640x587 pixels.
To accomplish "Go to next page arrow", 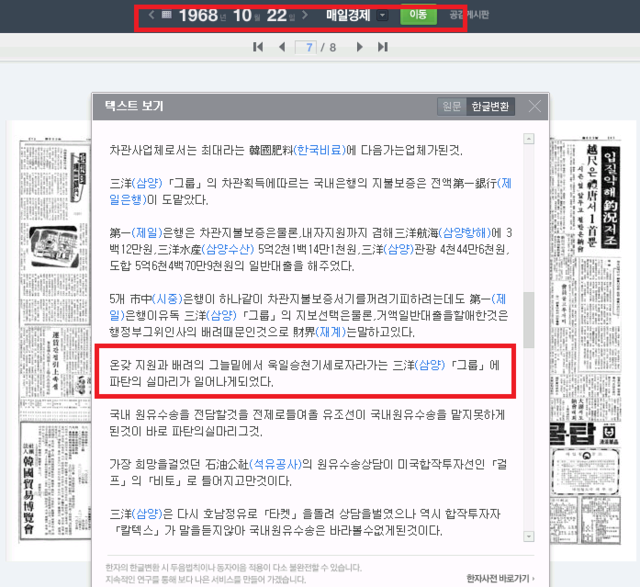I will pyautogui.click(x=360, y=47).
